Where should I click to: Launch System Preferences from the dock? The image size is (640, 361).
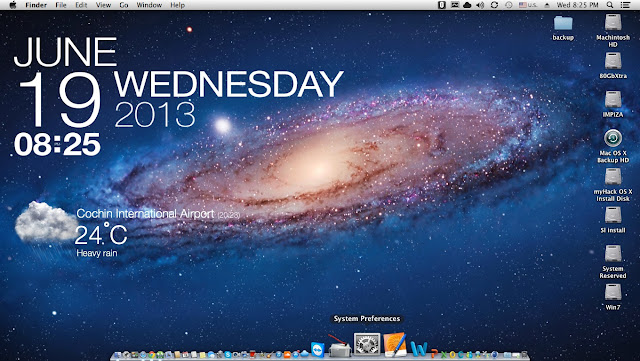pyautogui.click(x=367, y=344)
